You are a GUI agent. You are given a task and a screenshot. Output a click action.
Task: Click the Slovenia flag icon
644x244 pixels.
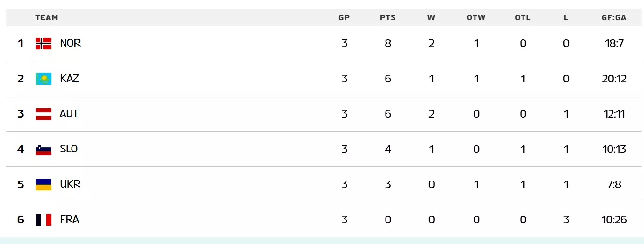[43, 150]
